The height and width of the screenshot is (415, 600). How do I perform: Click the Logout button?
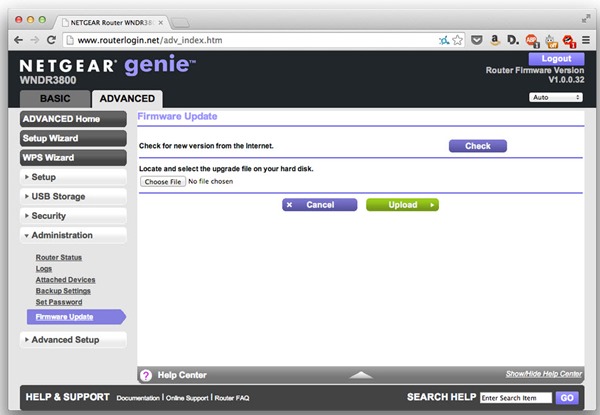(556, 59)
